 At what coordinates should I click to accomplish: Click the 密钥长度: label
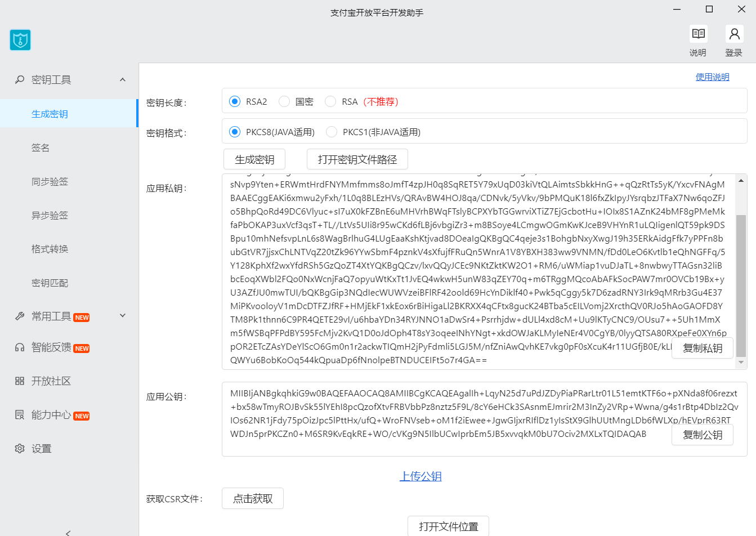tap(166, 102)
